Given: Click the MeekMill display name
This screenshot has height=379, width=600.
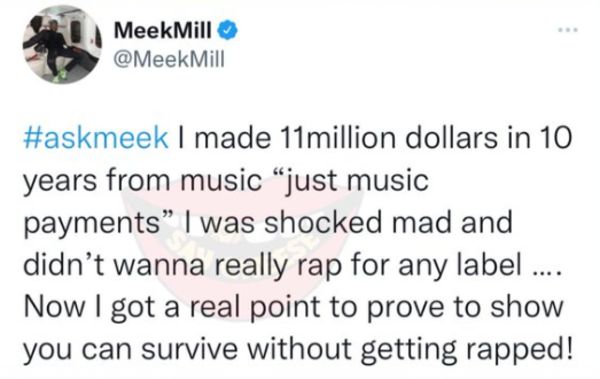Looking at the screenshot, I should (x=162, y=30).
